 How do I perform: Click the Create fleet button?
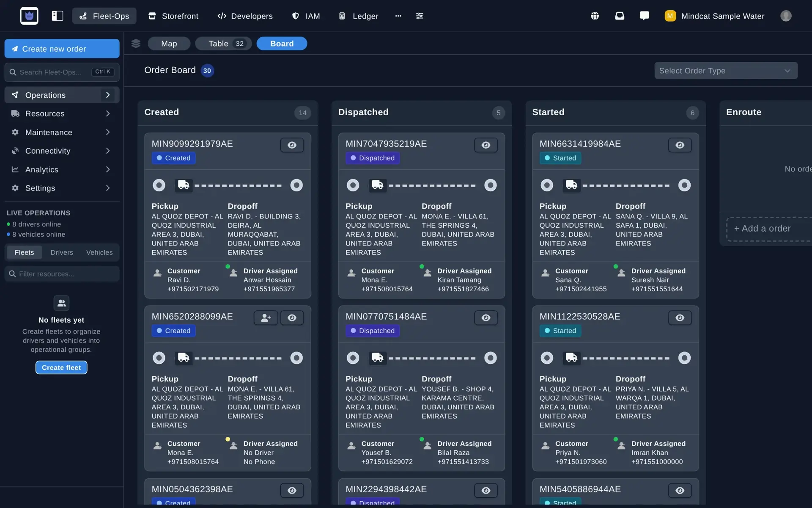61,367
